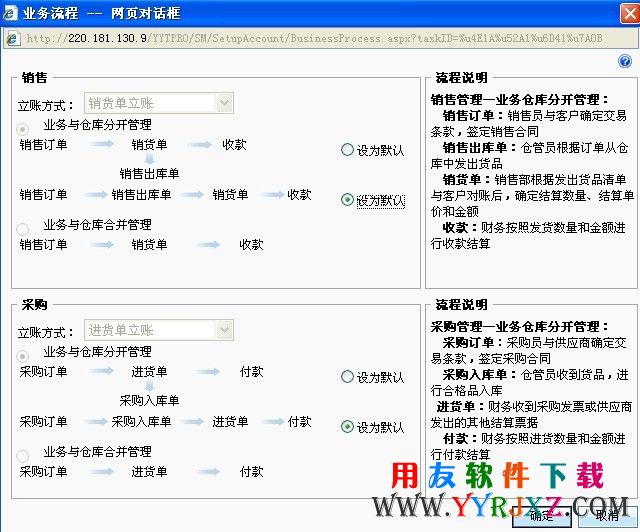Click the selected 设为默认 radio in the 销售 section
Image resolution: width=640 pixels, height=532 pixels.
point(347,200)
